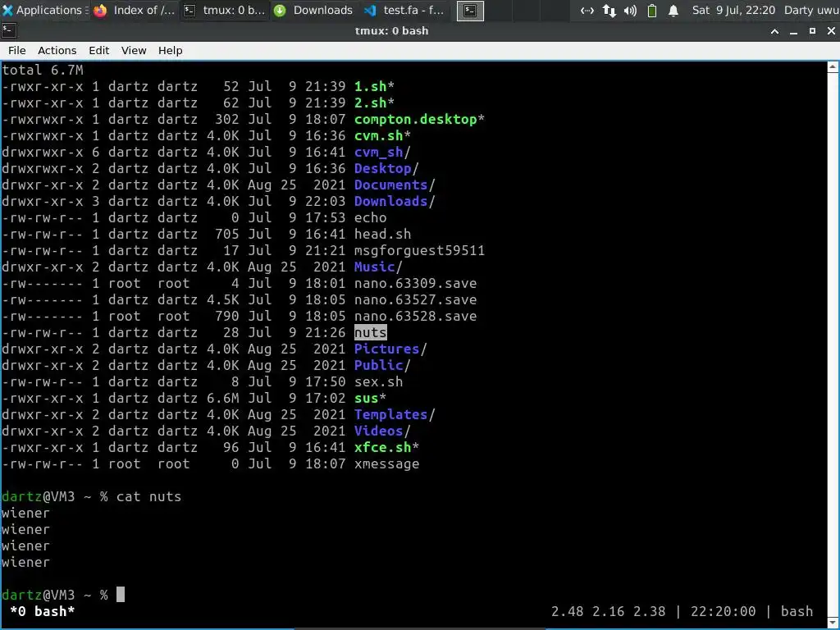This screenshot has height=630, width=840.
Task: Click the Documents directory name
Action: (390, 185)
